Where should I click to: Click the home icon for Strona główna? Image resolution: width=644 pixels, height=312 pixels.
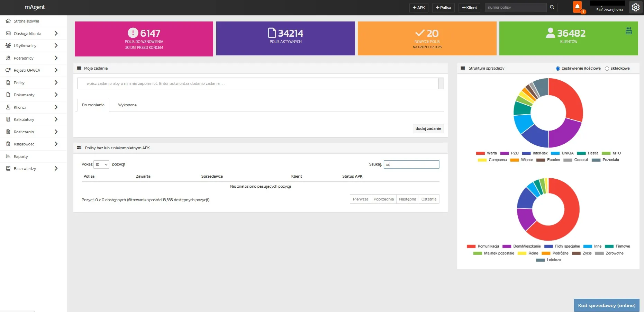tap(8, 21)
